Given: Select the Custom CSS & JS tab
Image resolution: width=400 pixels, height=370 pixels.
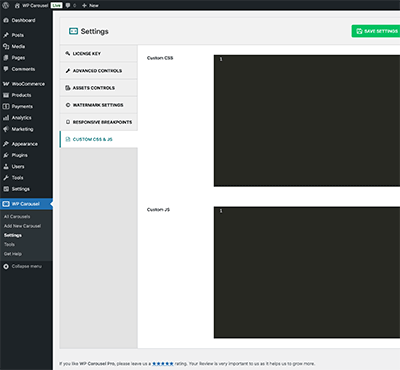Looking at the screenshot, I should pyautogui.click(x=99, y=139).
